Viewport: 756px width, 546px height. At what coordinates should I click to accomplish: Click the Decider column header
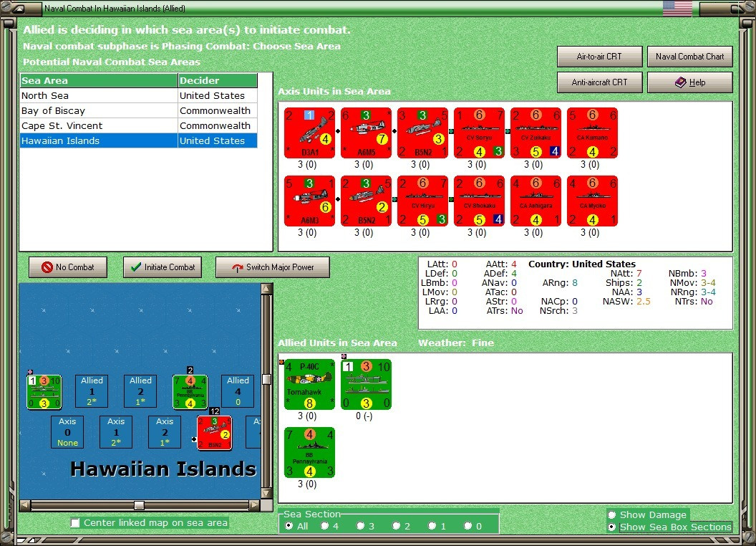218,81
